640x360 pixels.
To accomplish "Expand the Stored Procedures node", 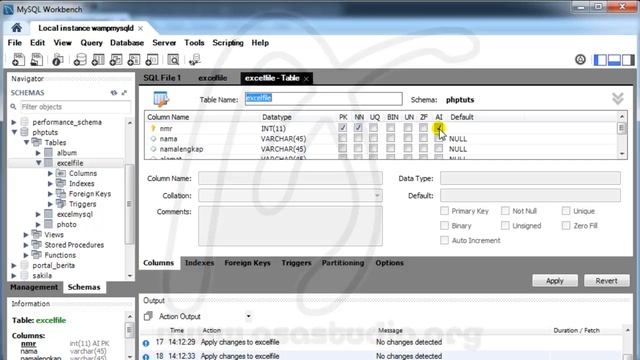I will [26, 245].
